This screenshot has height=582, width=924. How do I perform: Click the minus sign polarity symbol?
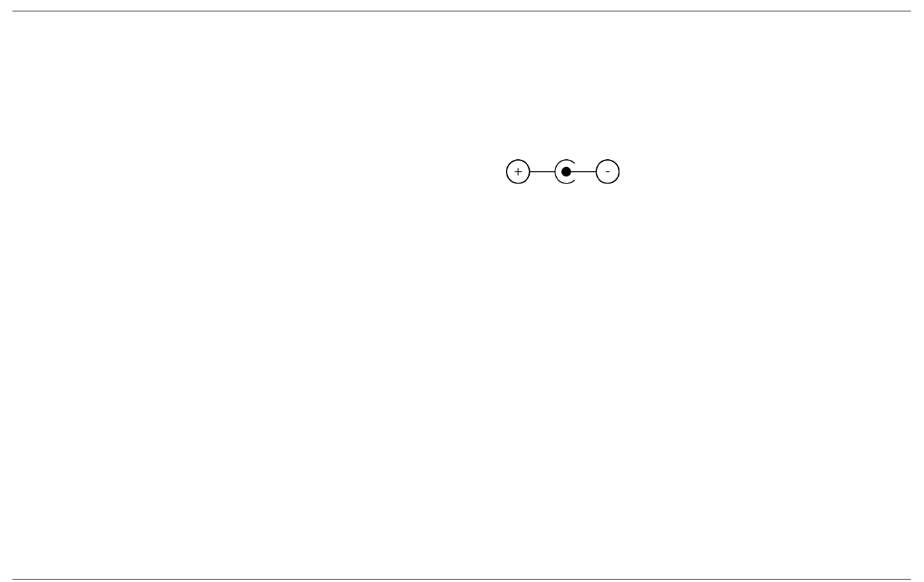pos(608,172)
